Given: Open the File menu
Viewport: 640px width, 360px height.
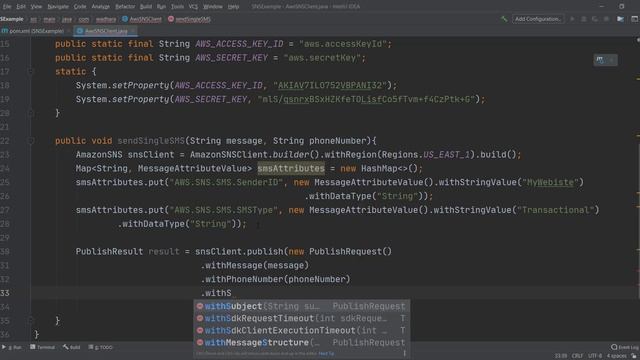Looking at the screenshot, I should pos(7,7).
